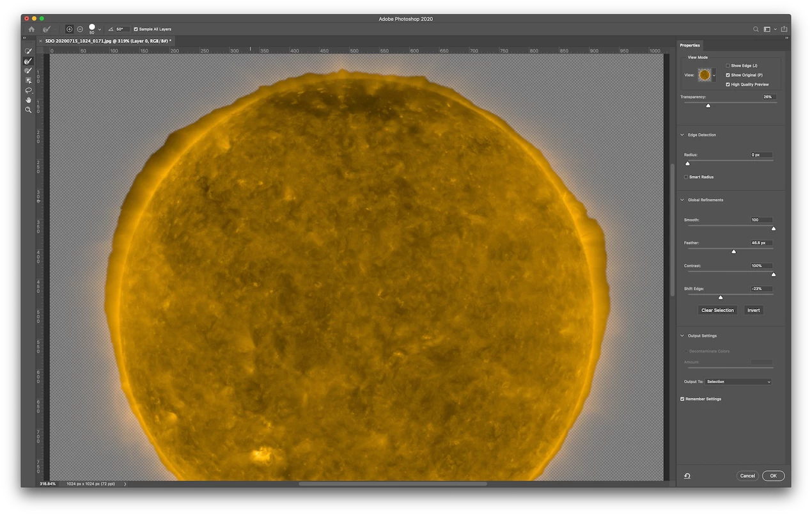The width and height of the screenshot is (812, 515).
Task: Select the Hand tool
Action: pos(28,100)
